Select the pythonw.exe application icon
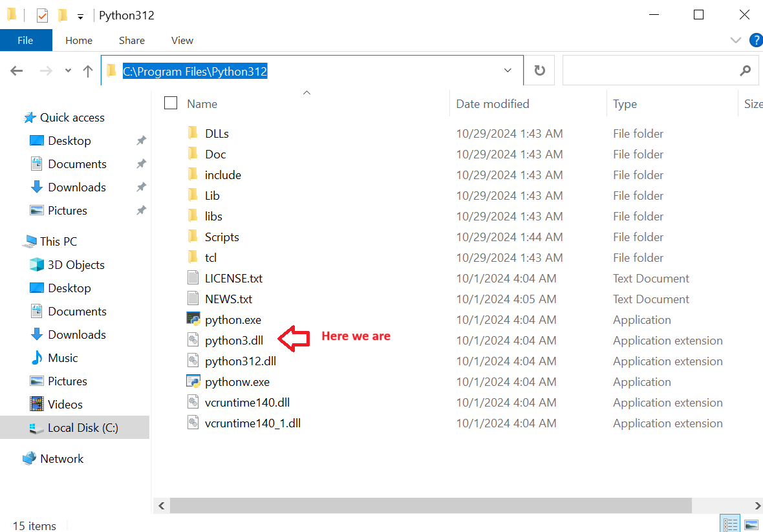 (193, 381)
